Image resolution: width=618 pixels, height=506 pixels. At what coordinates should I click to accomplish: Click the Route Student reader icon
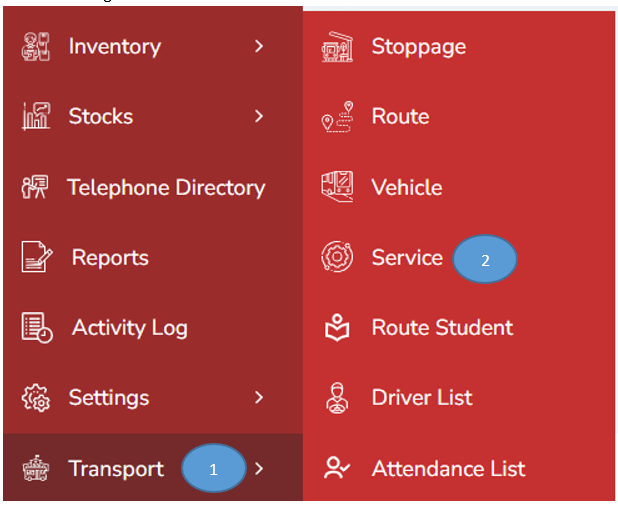point(337,327)
